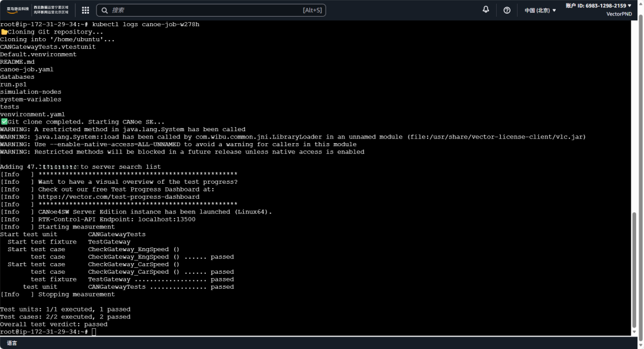Click the 语言 language link in footer
This screenshot has width=644, height=349.
coord(12,343)
